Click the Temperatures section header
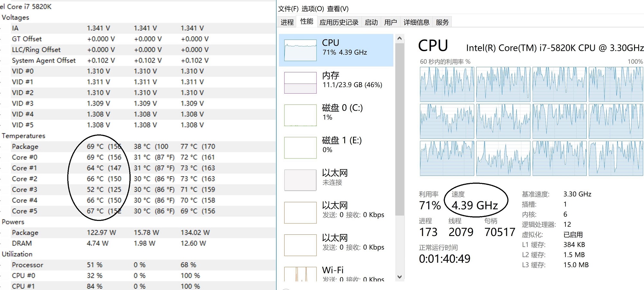This screenshot has width=644, height=290. pos(24,136)
